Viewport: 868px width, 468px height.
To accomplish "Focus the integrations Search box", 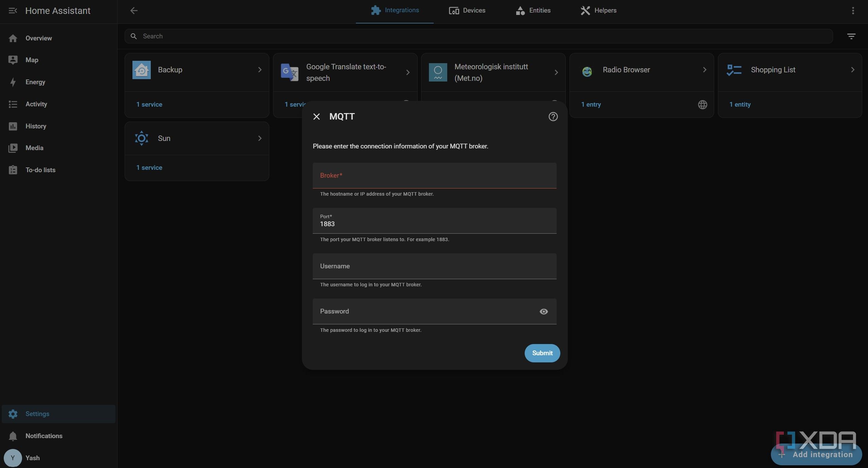I will [478, 36].
